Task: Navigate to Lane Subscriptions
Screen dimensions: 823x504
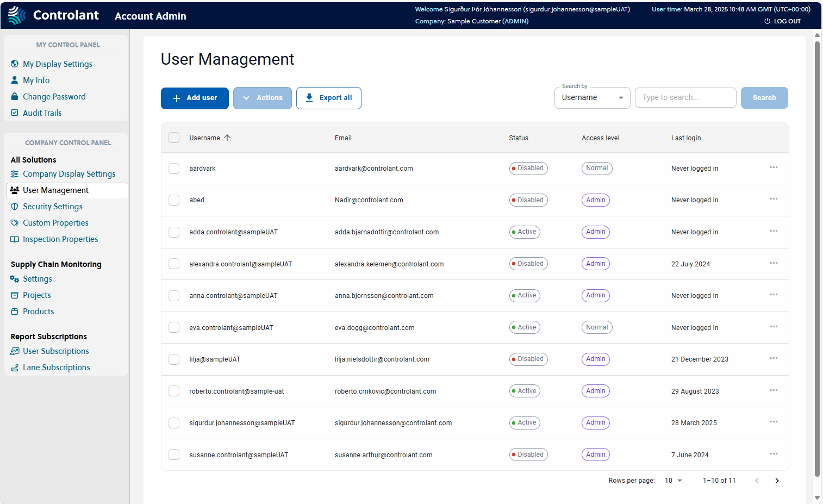Action: pos(56,368)
